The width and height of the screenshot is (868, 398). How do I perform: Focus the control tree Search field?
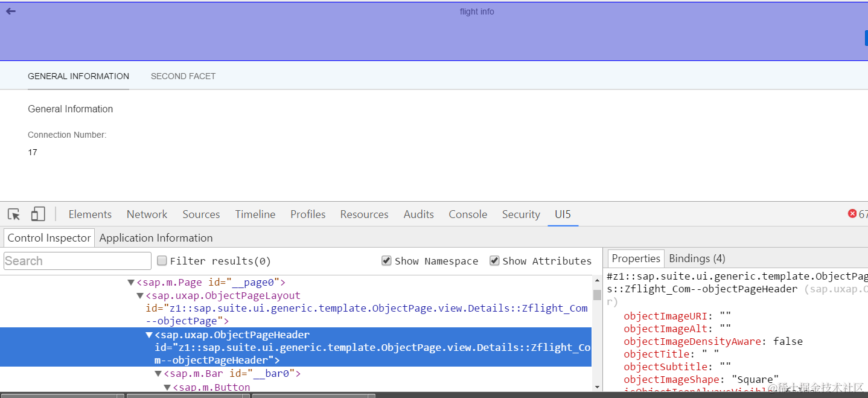77,261
